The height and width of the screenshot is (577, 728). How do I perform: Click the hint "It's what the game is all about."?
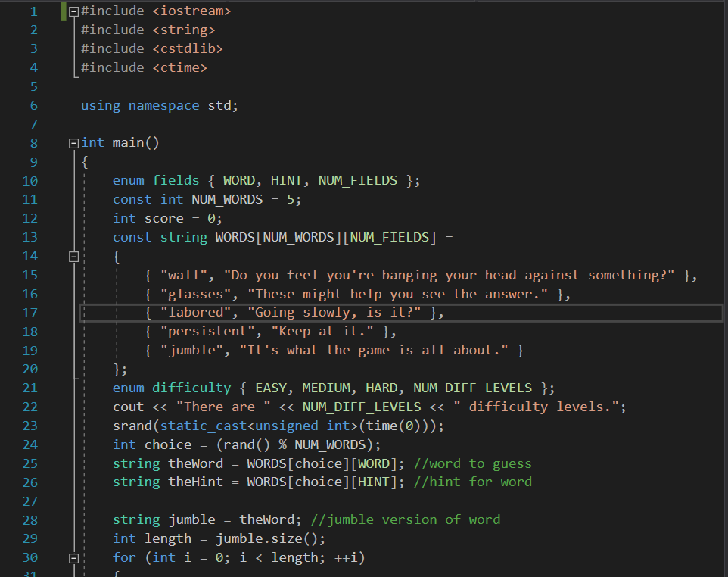coord(374,350)
